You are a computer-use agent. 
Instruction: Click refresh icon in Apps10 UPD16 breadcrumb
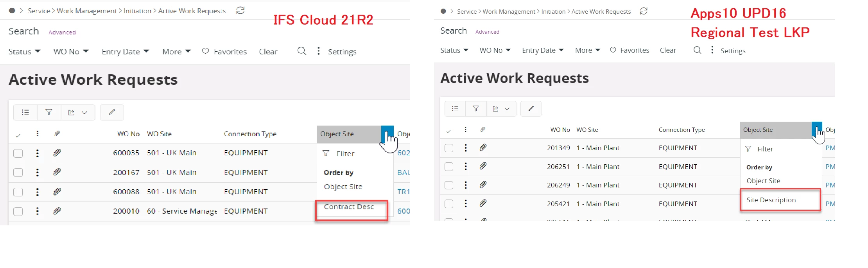[x=644, y=11]
